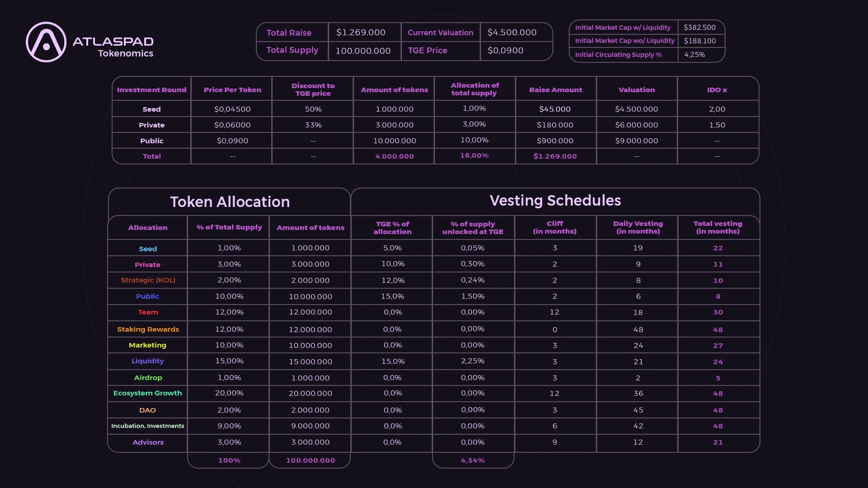Viewport: 868px width, 488px height.
Task: Click the AtlasPad circular logo icon
Action: 46,42
